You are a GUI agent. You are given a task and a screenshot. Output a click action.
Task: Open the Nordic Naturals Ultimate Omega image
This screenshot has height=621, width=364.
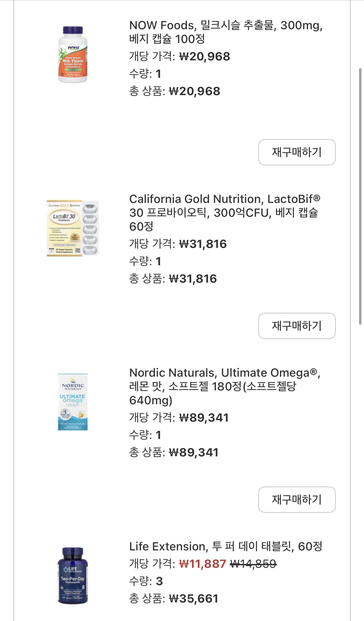point(73,402)
